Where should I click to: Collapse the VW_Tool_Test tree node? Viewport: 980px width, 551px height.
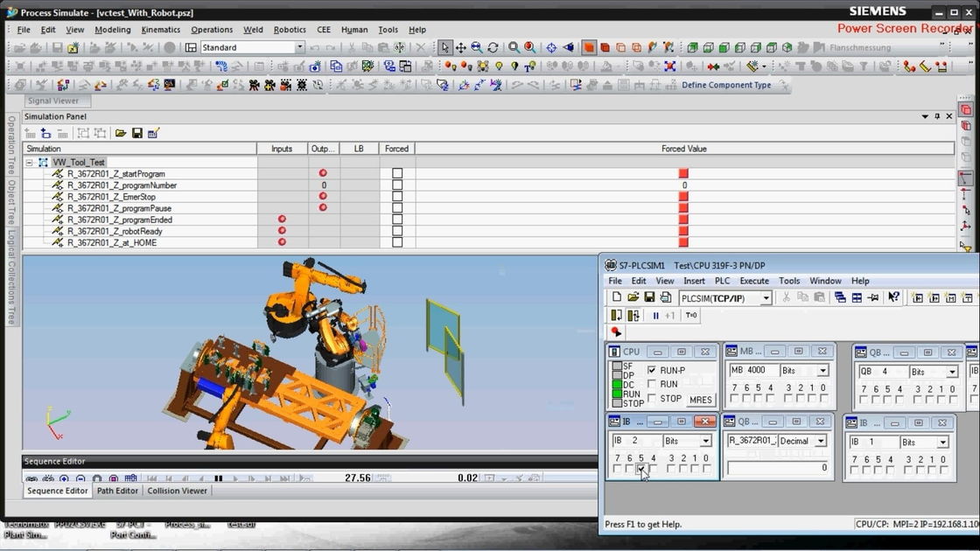29,163
